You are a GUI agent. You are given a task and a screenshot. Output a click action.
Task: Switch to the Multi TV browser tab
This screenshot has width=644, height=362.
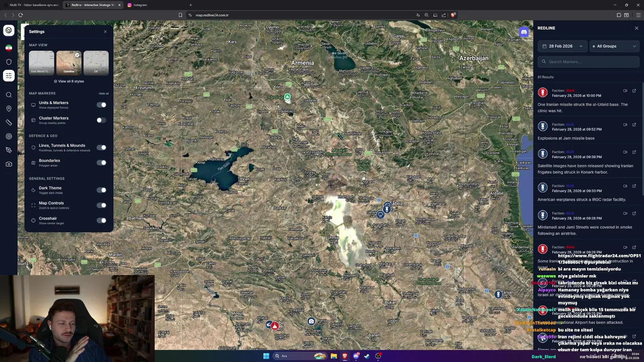click(32, 5)
